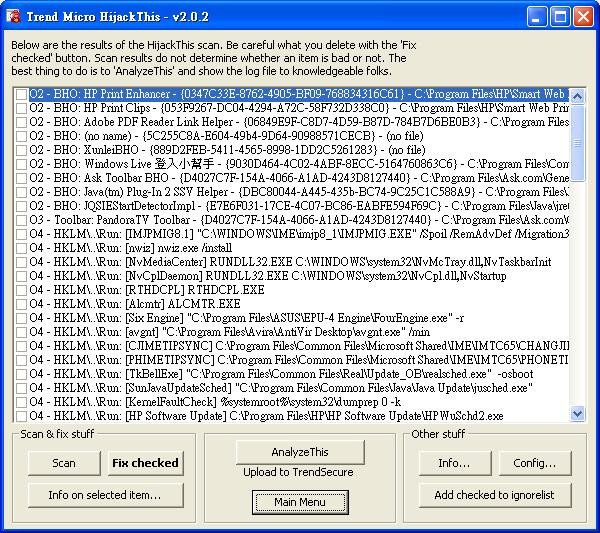Screen dimensions: 600x533
Task: Maximize the HijackThis window
Action: tap(560, 17)
